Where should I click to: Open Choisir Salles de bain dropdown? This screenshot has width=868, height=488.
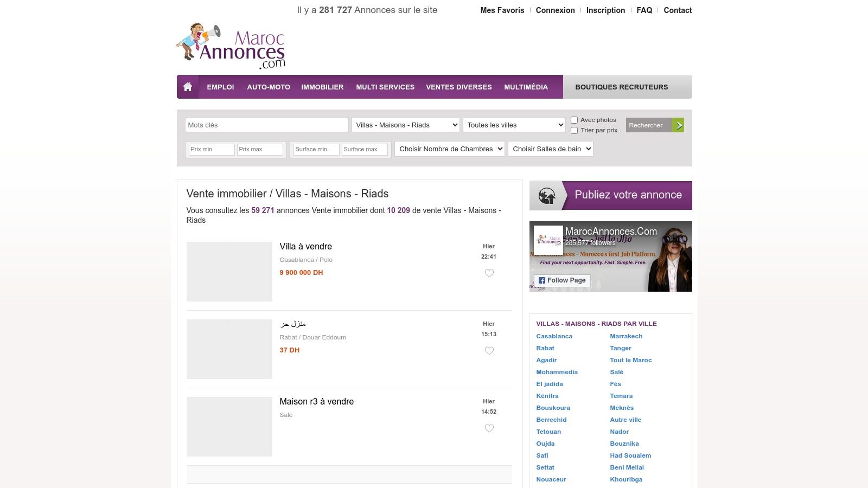pyautogui.click(x=551, y=149)
